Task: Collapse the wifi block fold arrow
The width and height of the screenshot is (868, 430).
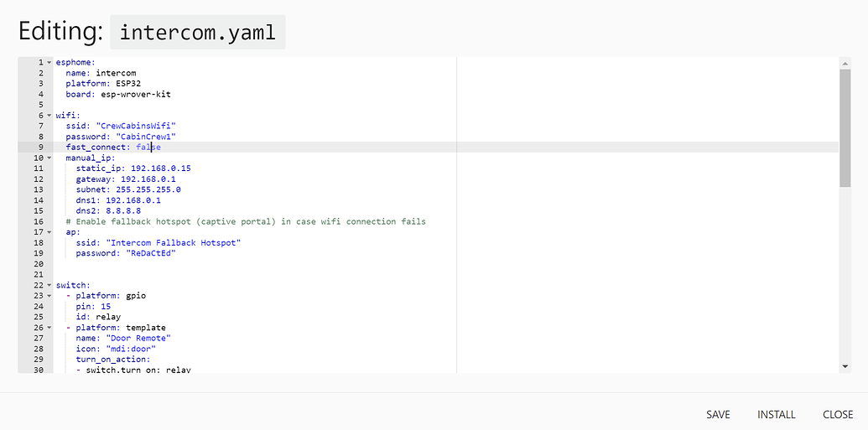Action: click(x=49, y=116)
